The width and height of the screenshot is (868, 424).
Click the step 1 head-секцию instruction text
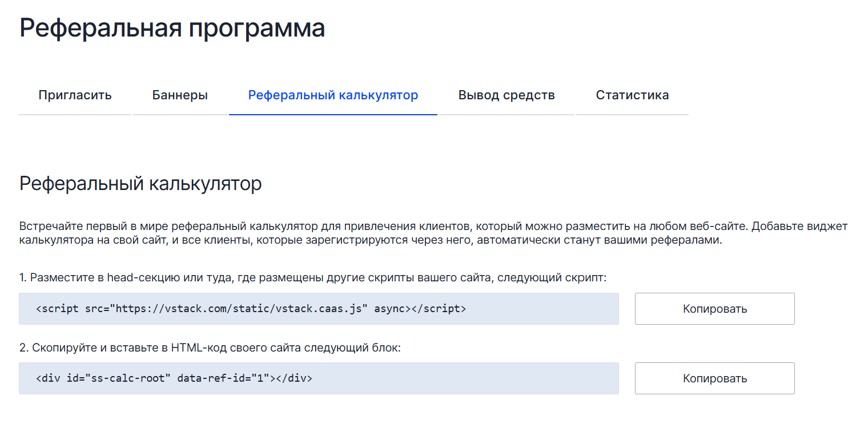[312, 277]
